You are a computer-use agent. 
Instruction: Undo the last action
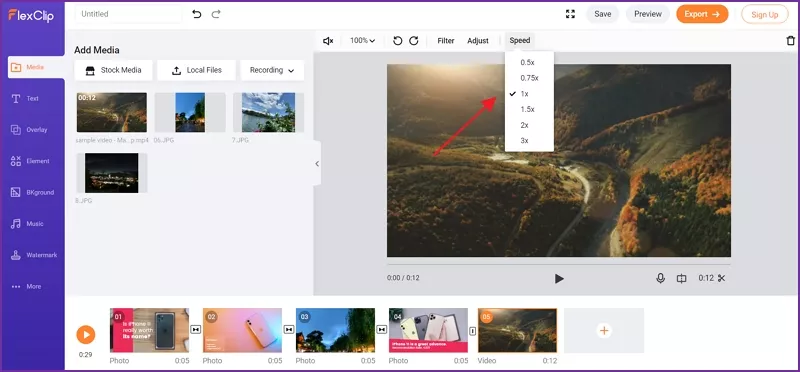tap(196, 14)
